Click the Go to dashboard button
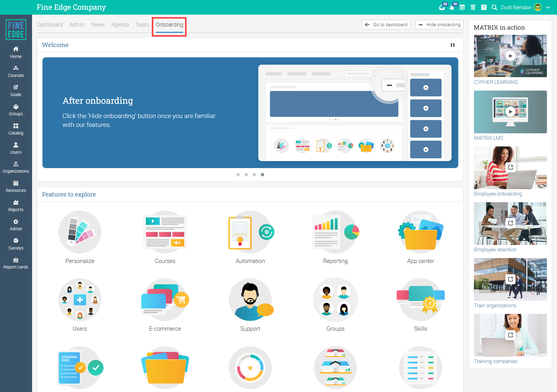Screen dimensions: 557x392 point(386,25)
